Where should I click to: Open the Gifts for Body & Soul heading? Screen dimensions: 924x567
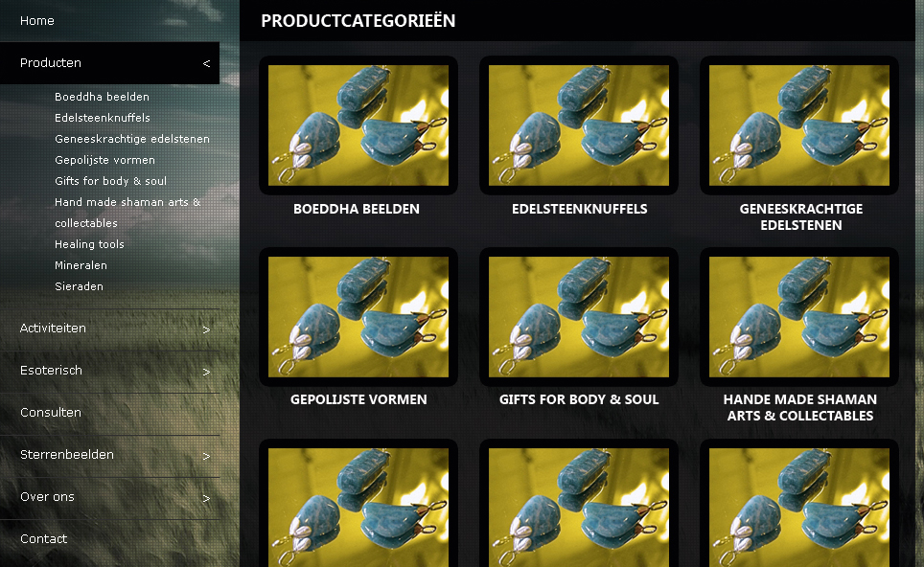pos(579,399)
